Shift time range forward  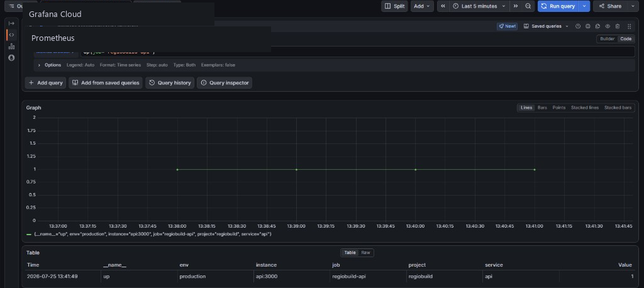tap(516, 6)
